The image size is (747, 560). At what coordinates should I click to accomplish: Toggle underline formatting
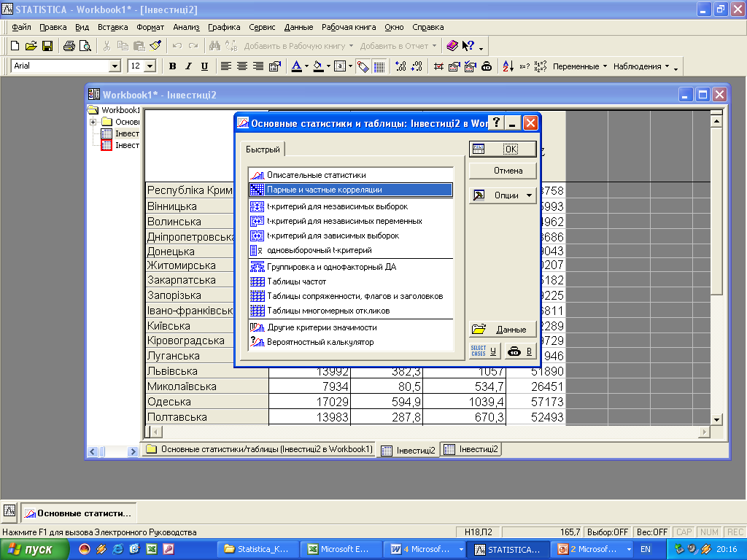click(204, 66)
